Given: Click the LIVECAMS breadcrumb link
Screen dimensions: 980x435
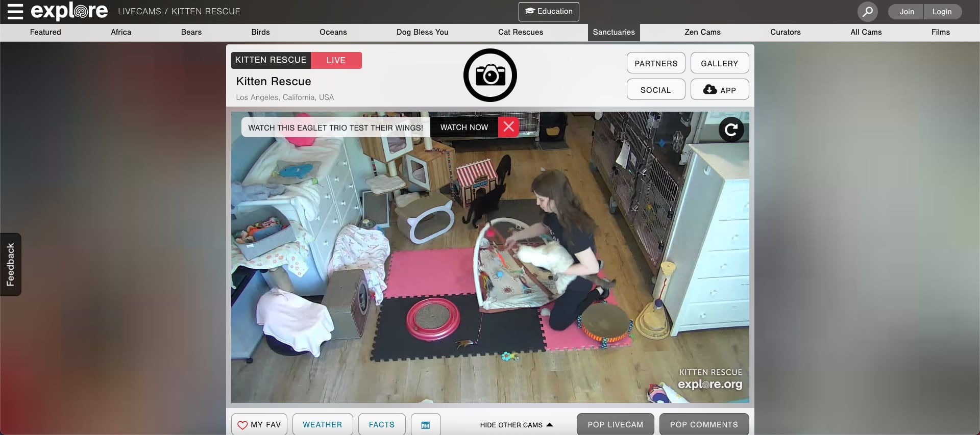Looking at the screenshot, I should click(x=139, y=11).
